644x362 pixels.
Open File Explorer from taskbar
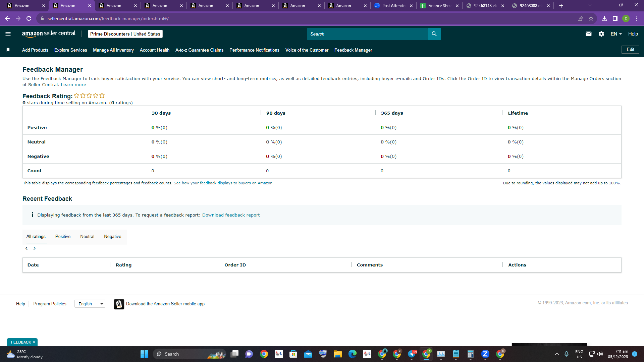tap(337, 354)
